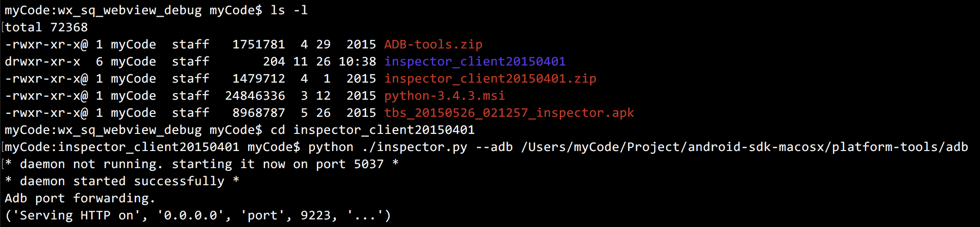980x227 pixels.
Task: Click the 'Adb port forwarding.' line
Action: (x=80, y=199)
